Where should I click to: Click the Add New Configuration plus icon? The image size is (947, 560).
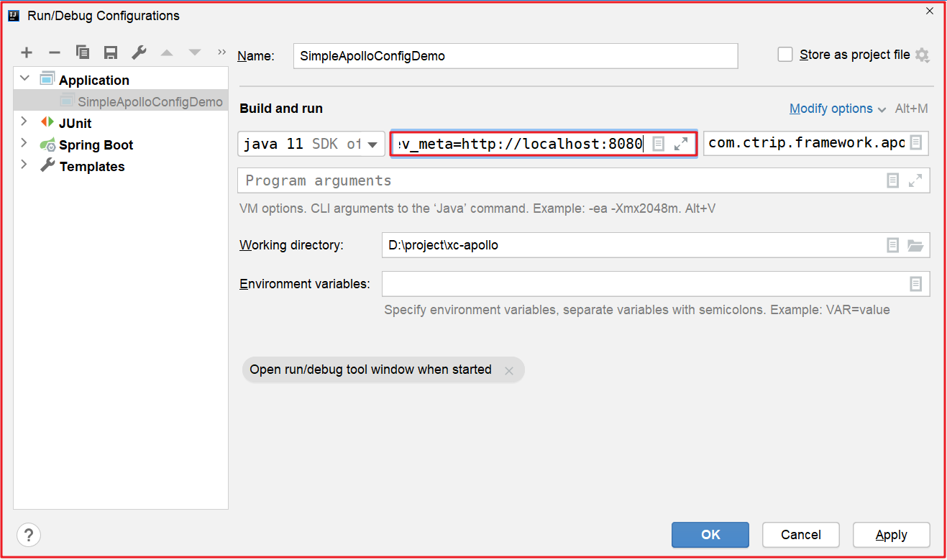[x=27, y=52]
